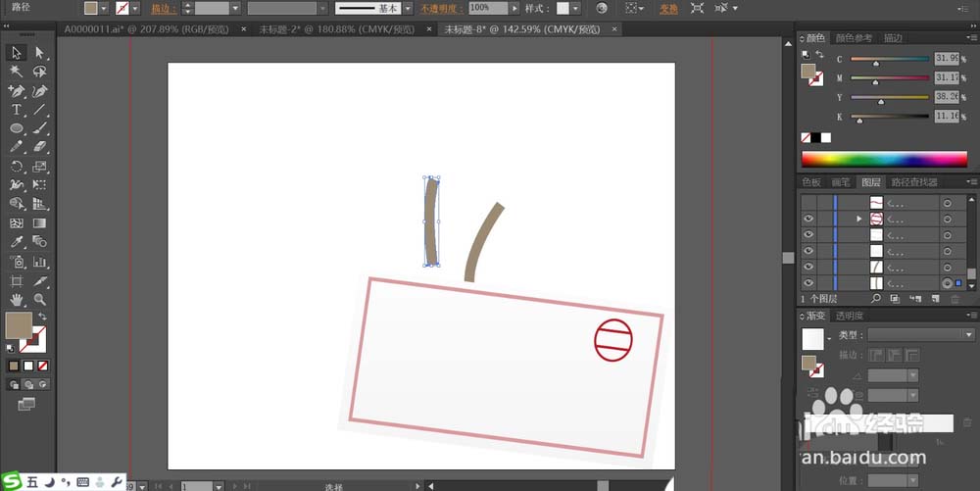
Task: Select the Warp tool
Action: pos(17,185)
